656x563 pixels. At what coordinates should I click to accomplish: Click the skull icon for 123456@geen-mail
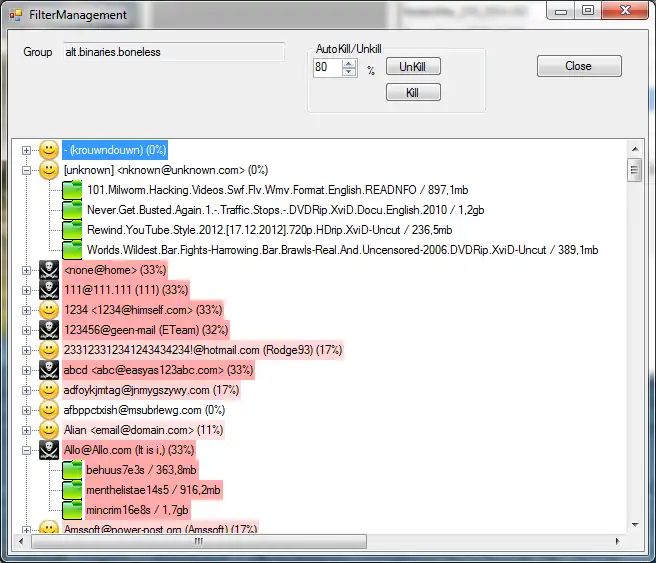(49, 330)
